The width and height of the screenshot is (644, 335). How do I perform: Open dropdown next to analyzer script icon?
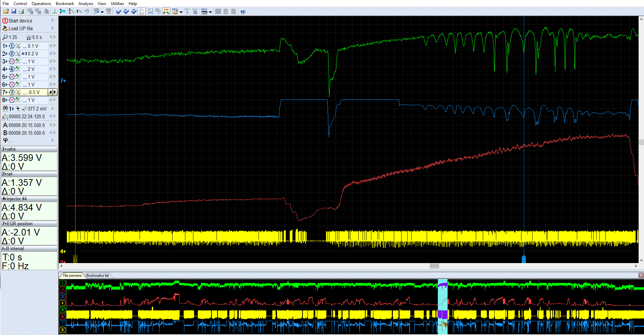coord(102,12)
